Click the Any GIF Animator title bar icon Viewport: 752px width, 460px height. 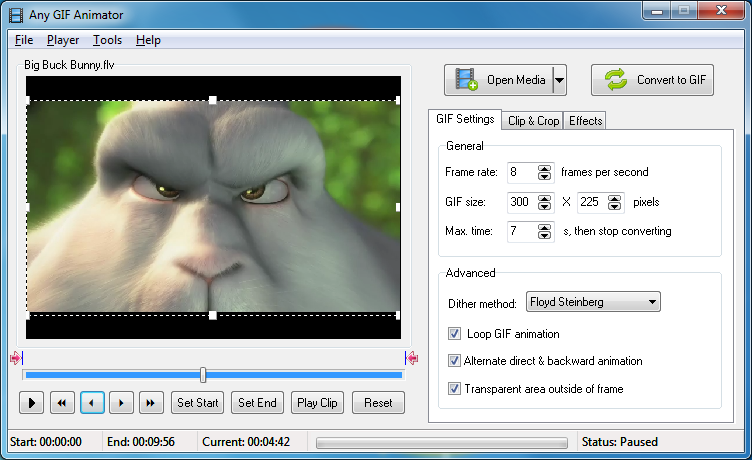pos(16,15)
